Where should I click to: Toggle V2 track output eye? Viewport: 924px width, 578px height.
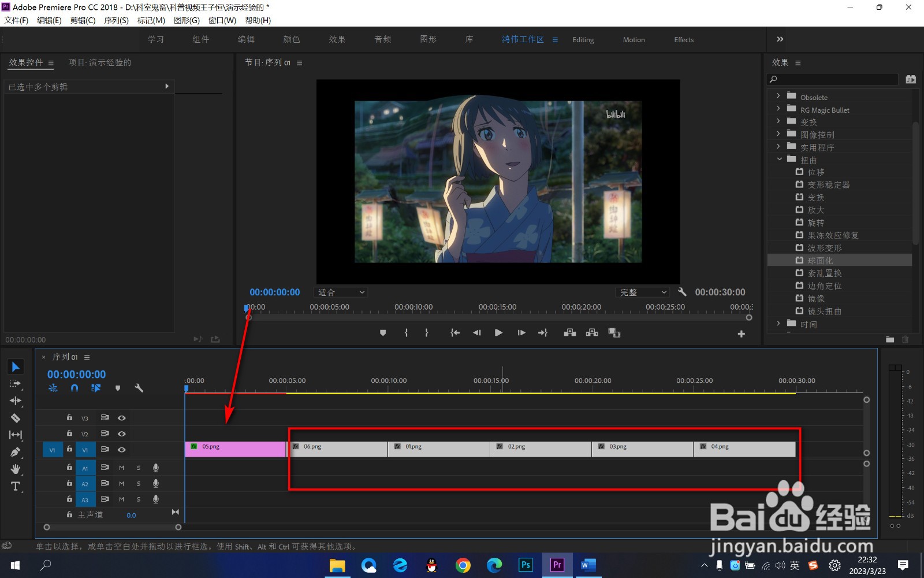point(122,433)
